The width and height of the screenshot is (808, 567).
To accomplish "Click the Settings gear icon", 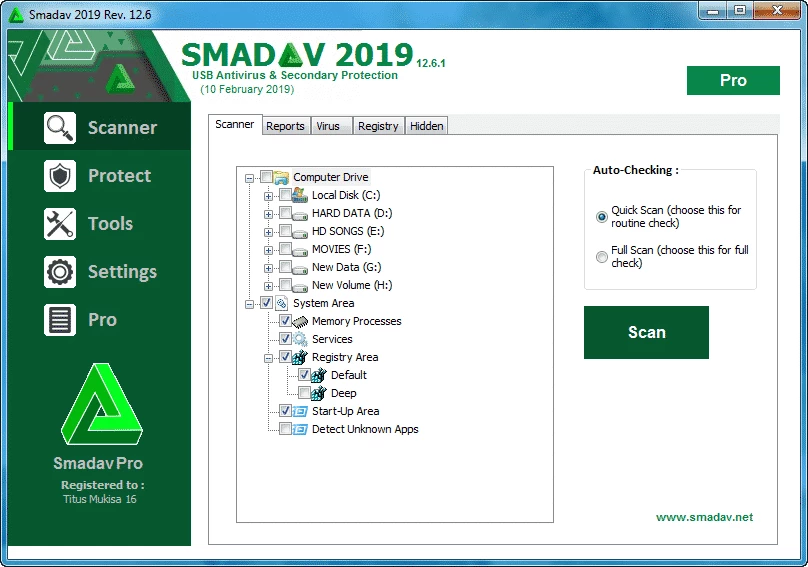I will click(60, 272).
